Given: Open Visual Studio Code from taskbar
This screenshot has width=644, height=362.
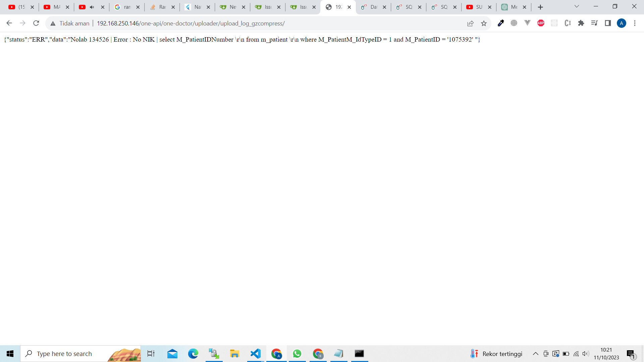Looking at the screenshot, I should [256, 354].
